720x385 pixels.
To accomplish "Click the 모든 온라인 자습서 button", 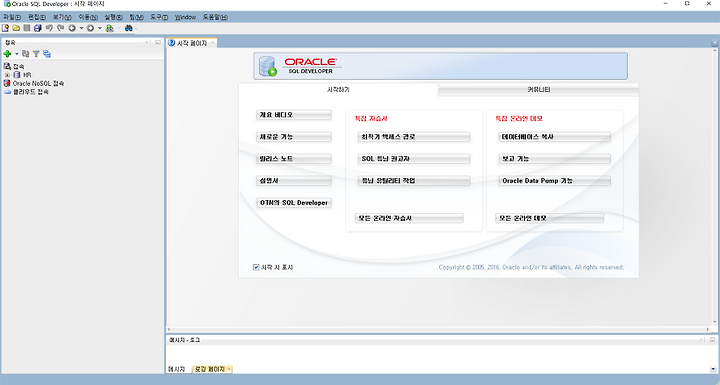I will 409,218.
